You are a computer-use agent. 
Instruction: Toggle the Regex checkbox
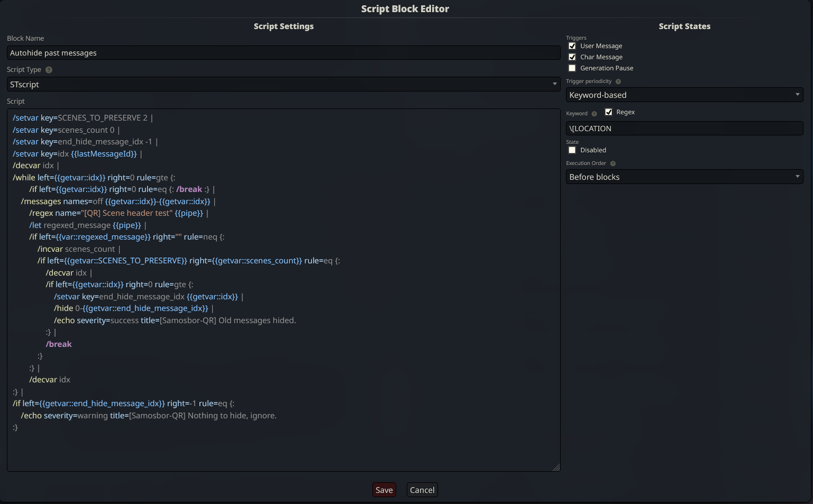point(608,112)
